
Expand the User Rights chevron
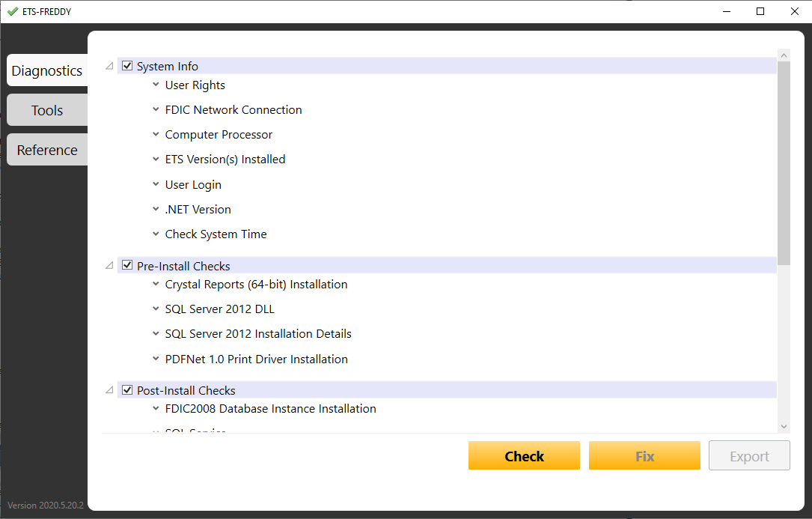coord(156,85)
